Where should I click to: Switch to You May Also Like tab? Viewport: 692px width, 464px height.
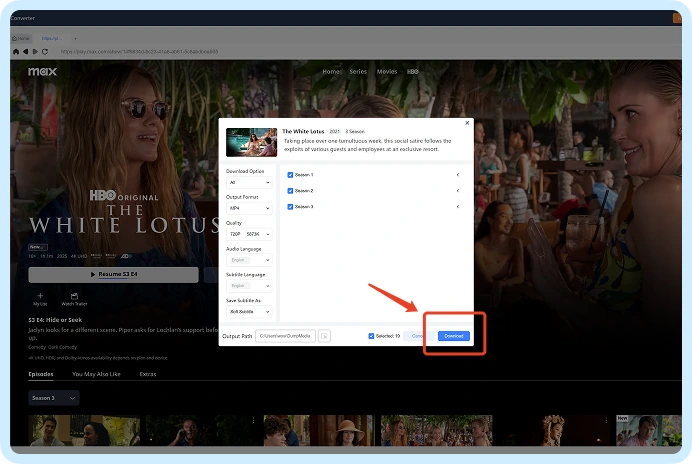[96, 374]
